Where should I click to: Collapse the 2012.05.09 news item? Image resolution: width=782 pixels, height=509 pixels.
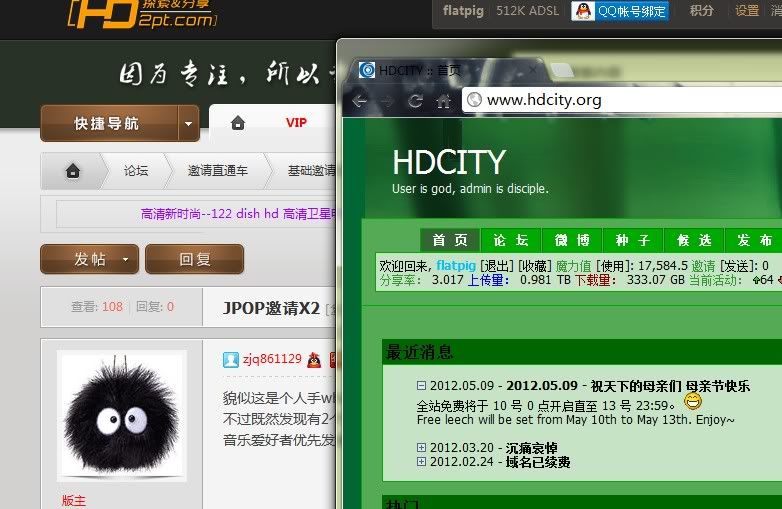[421, 386]
